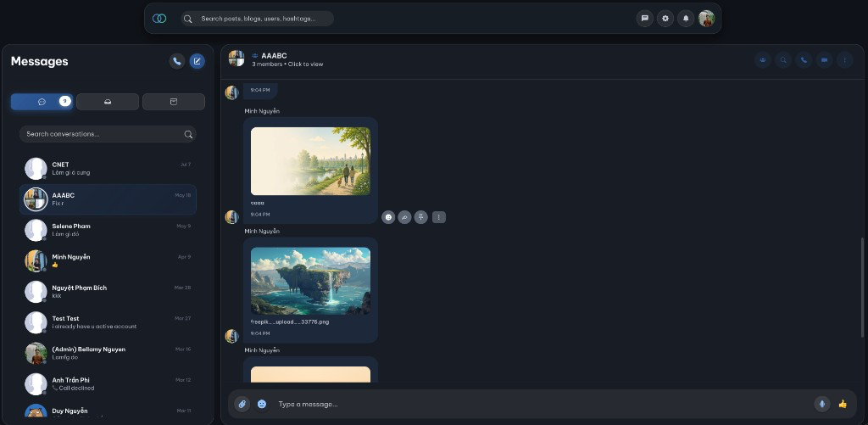Open the Nguyệt Phạm Bích conversation

pos(108,292)
